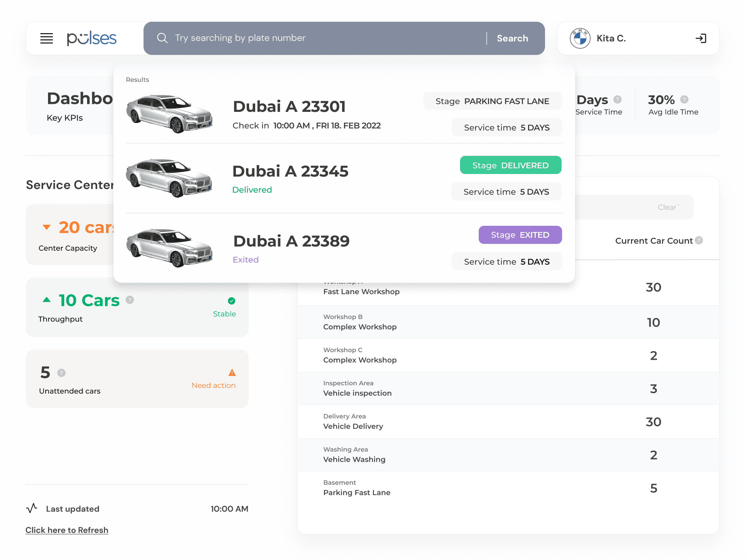Click the Check in 10:00 AM date text
This screenshot has width=746, height=560.
[307, 125]
